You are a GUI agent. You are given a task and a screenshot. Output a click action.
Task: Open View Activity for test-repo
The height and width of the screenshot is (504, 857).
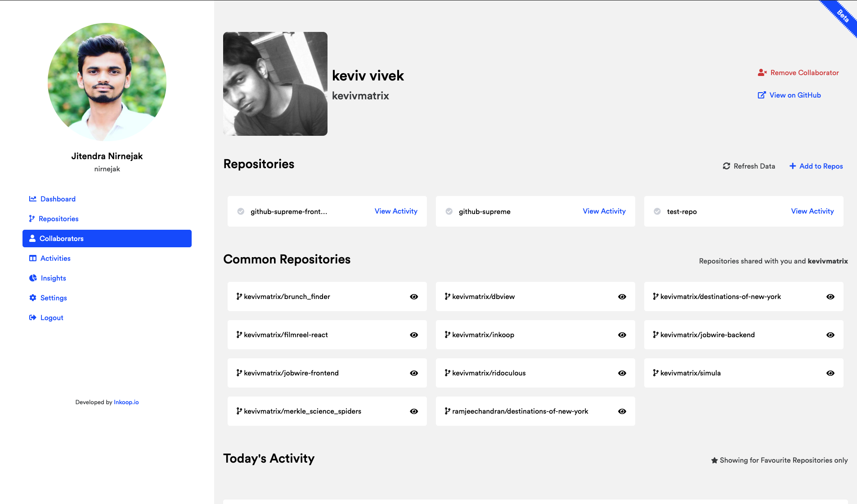point(812,211)
